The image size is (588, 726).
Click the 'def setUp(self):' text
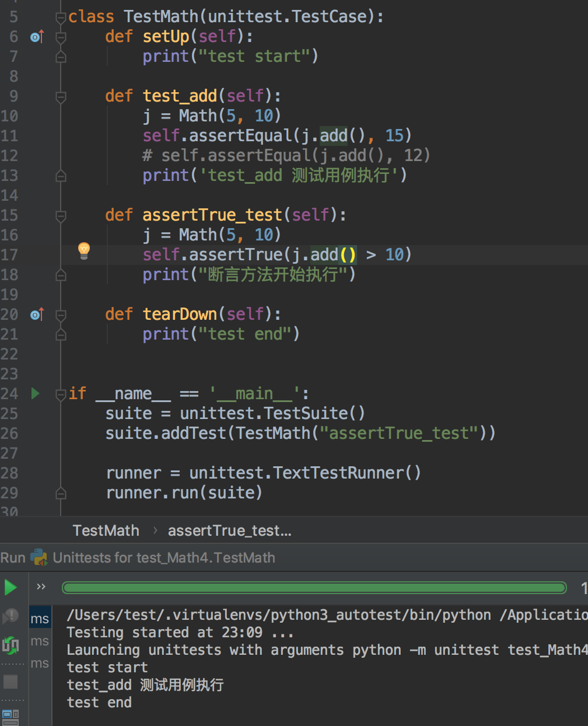pos(179,36)
